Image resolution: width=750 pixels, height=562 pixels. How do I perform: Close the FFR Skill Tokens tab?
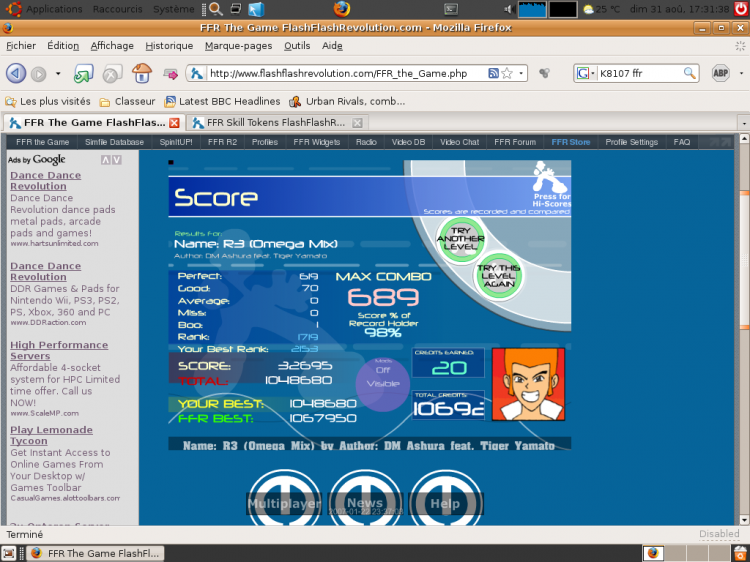(x=357, y=123)
